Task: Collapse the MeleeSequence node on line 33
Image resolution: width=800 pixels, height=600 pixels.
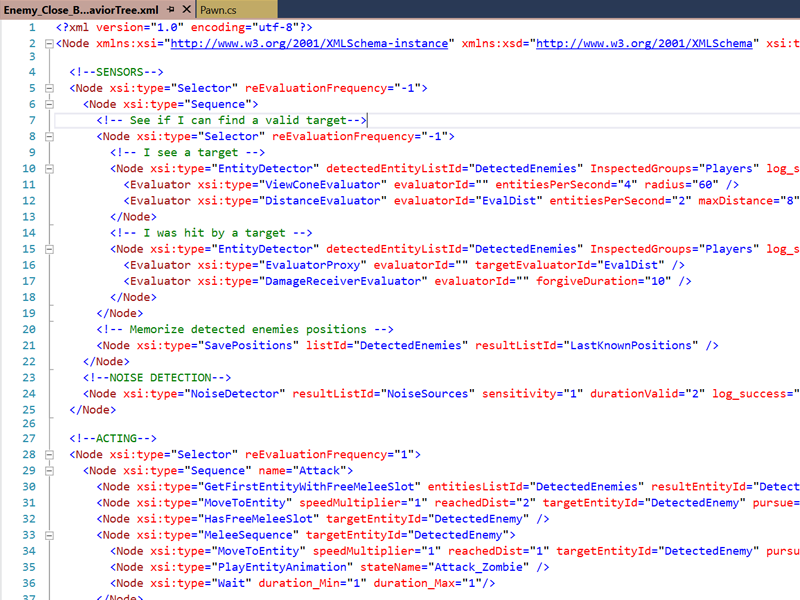Action: pyautogui.click(x=49, y=535)
